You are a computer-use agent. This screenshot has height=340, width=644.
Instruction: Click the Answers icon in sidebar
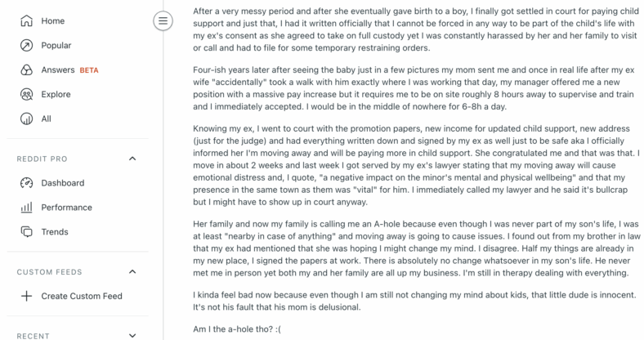click(26, 69)
